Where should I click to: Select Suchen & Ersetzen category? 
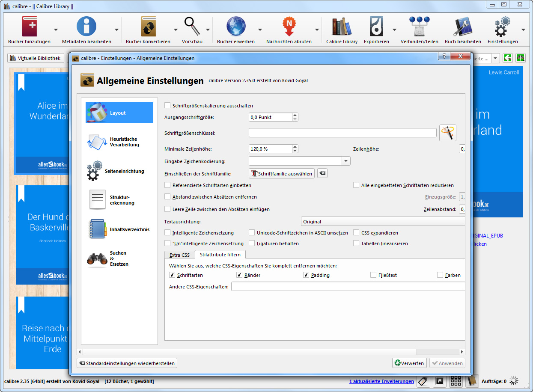tap(119, 258)
